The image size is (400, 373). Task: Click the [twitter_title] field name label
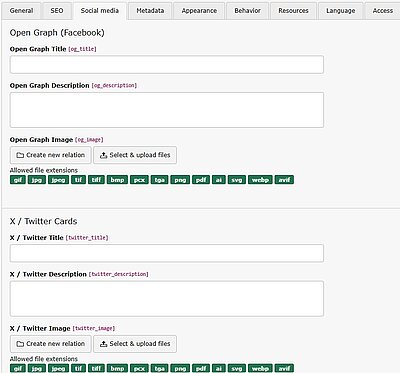click(x=87, y=238)
